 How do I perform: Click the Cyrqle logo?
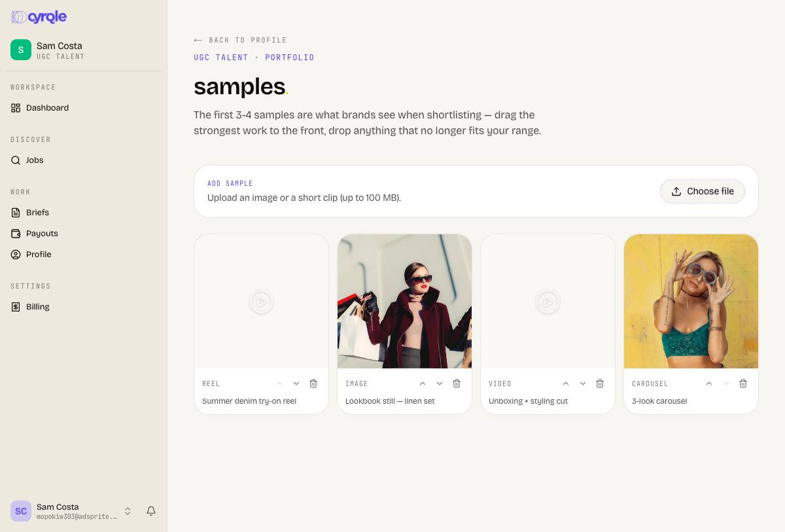point(39,17)
